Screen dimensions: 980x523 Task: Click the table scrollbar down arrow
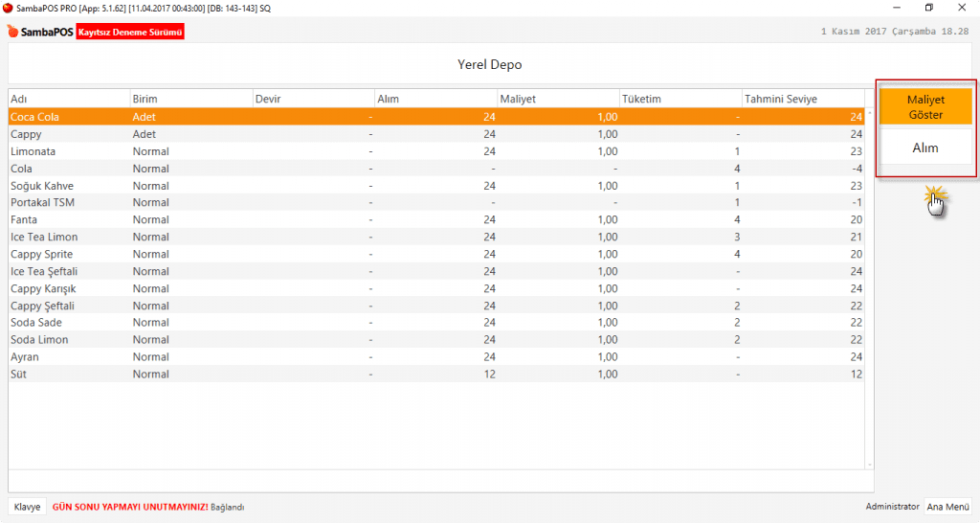click(x=869, y=464)
